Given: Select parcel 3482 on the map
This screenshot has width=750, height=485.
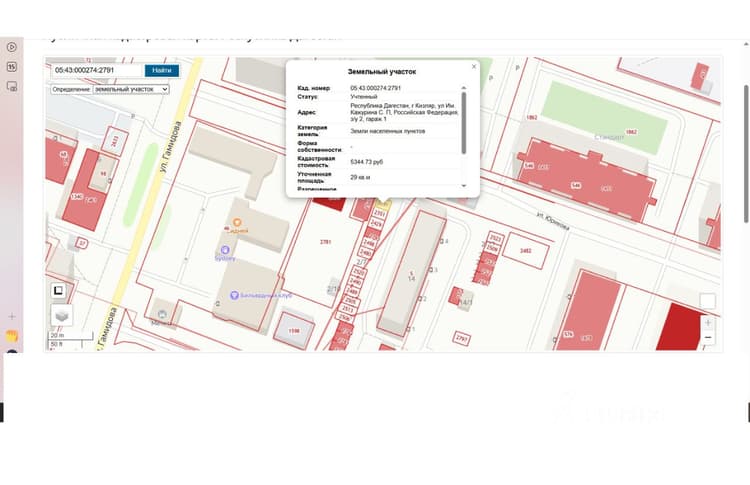Looking at the screenshot, I should 526,251.
